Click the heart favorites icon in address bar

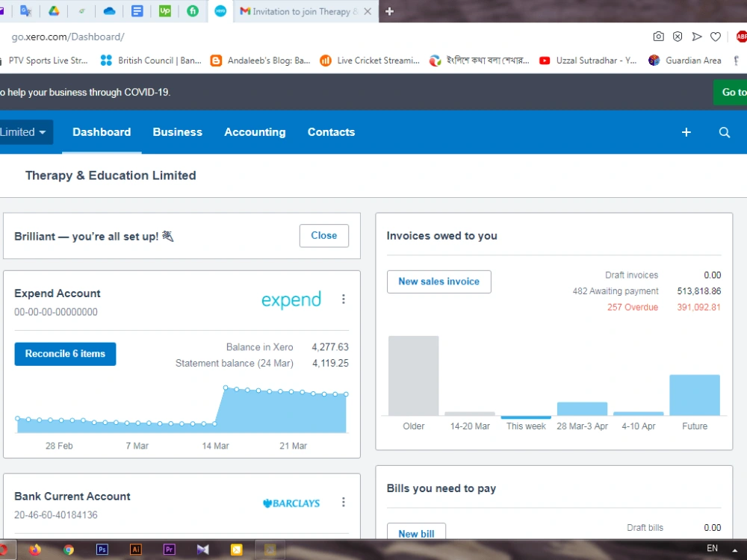[x=715, y=35]
